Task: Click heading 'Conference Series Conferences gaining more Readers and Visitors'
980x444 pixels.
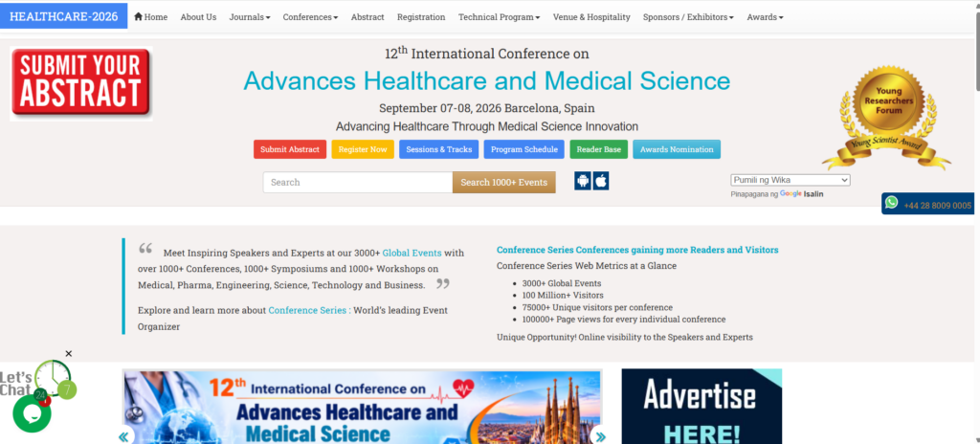Action: 637,250
